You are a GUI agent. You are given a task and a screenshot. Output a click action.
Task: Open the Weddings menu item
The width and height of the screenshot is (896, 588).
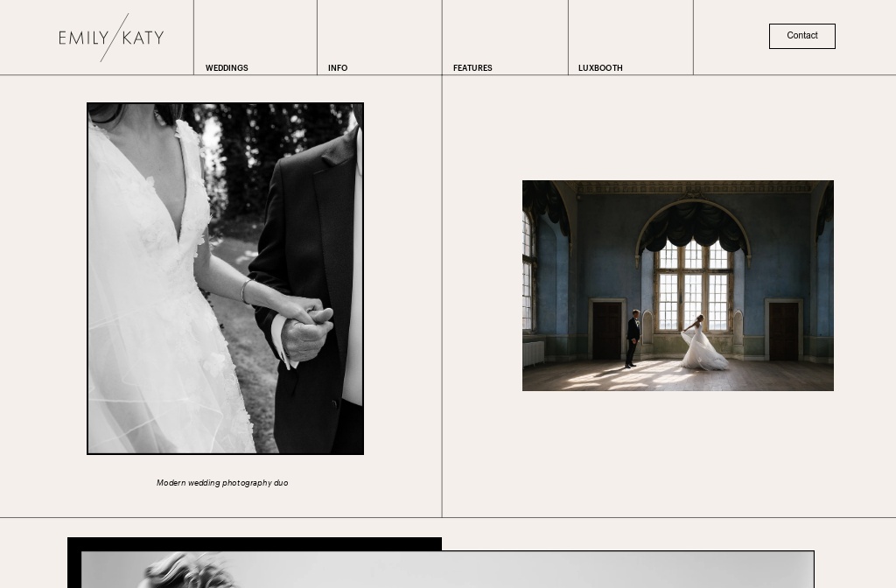[x=227, y=68]
